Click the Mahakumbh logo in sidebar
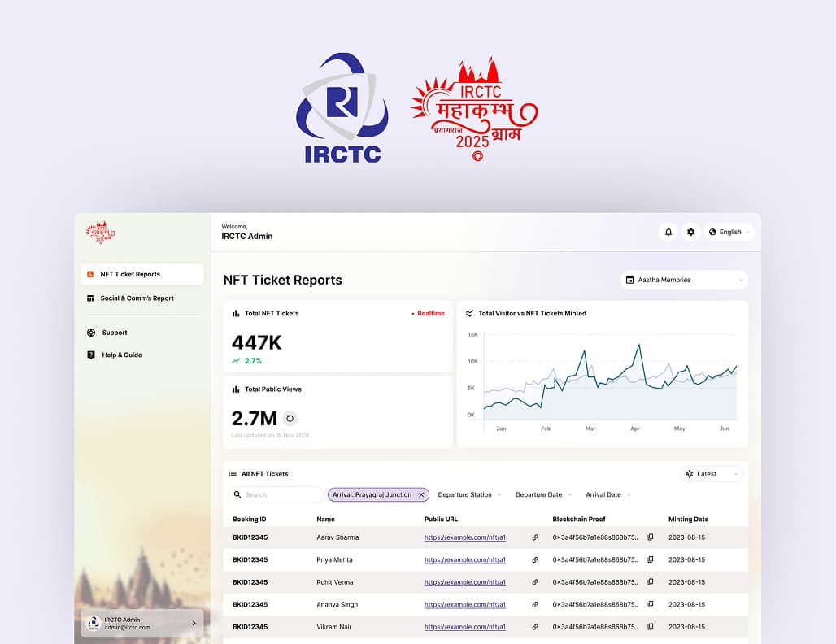Image resolution: width=836 pixels, height=644 pixels. 100,232
